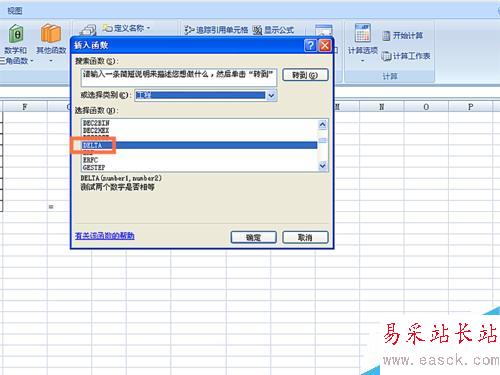
Task: Select ERFC in function list
Action: 199,160
